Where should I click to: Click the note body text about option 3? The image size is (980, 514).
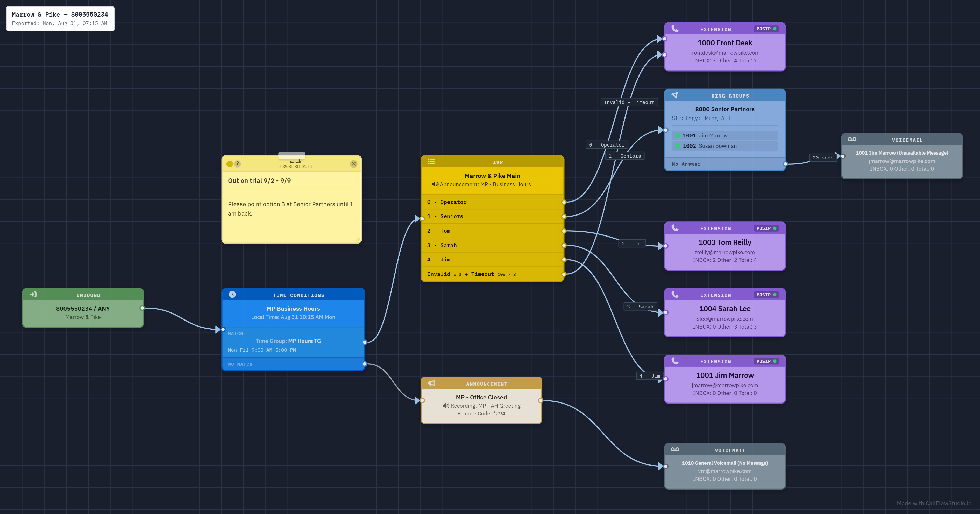[x=290, y=209]
